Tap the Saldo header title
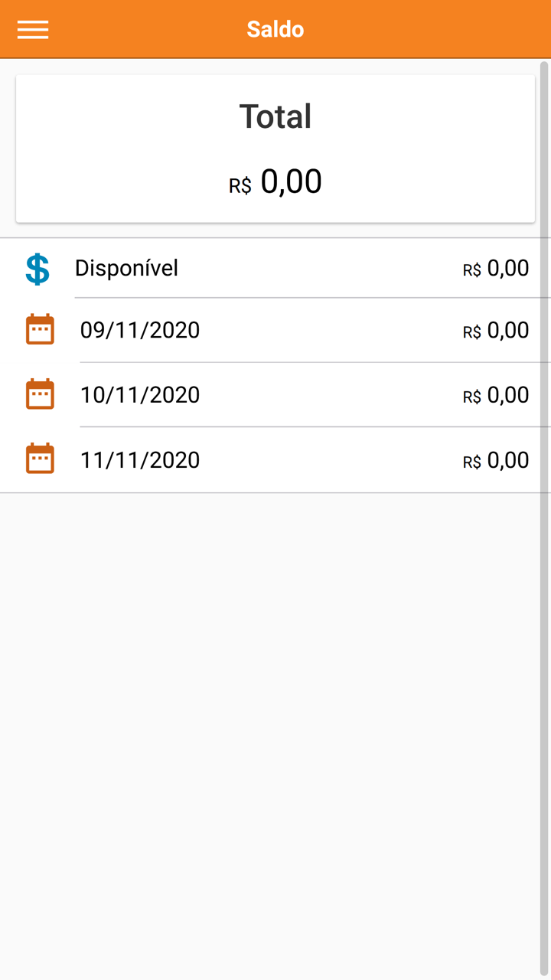 275,29
